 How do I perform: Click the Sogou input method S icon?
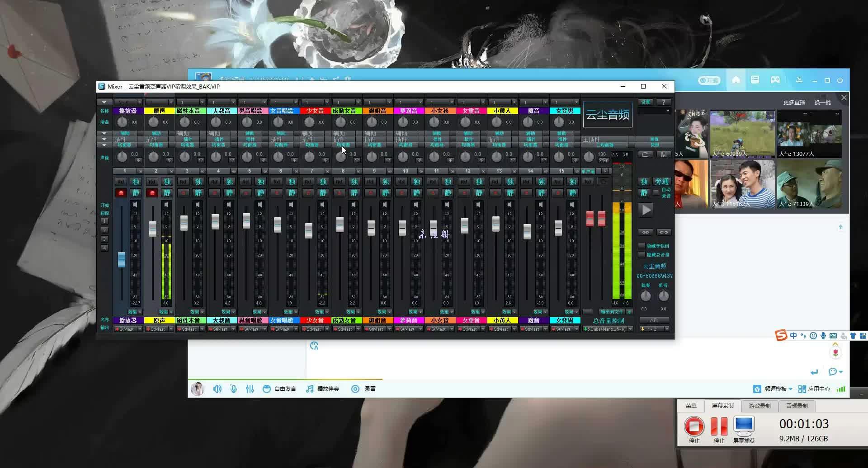click(x=781, y=336)
